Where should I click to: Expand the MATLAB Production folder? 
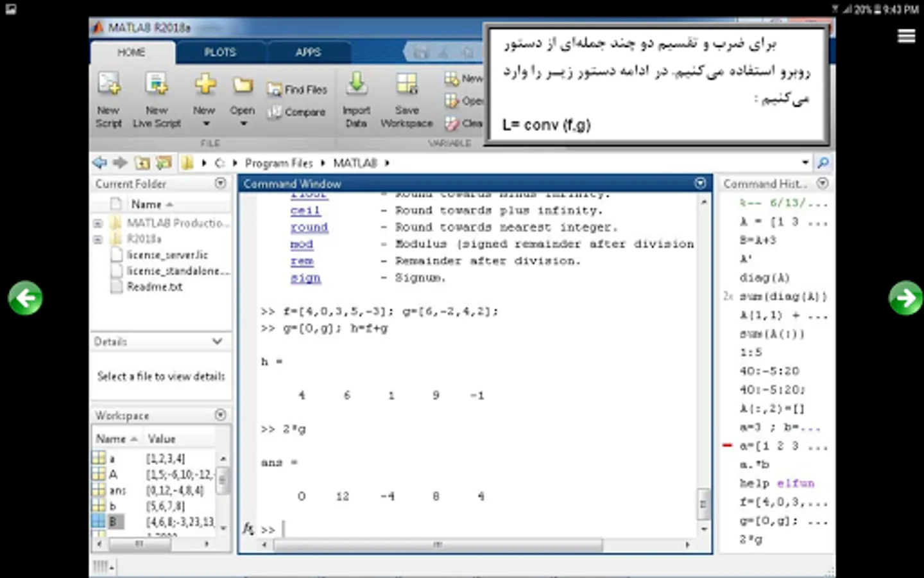point(98,223)
